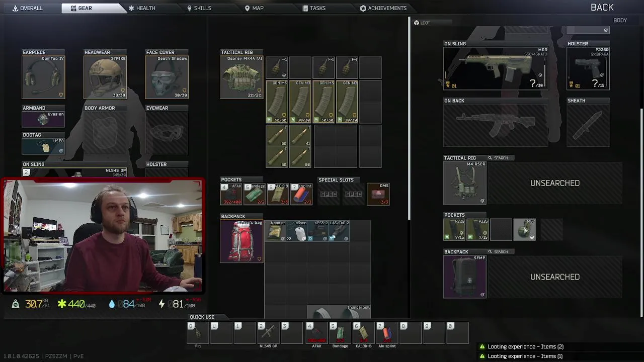This screenshot has height=362, width=644.
Task: Select the CALOK-B in the Pockets section
Action: point(278,194)
